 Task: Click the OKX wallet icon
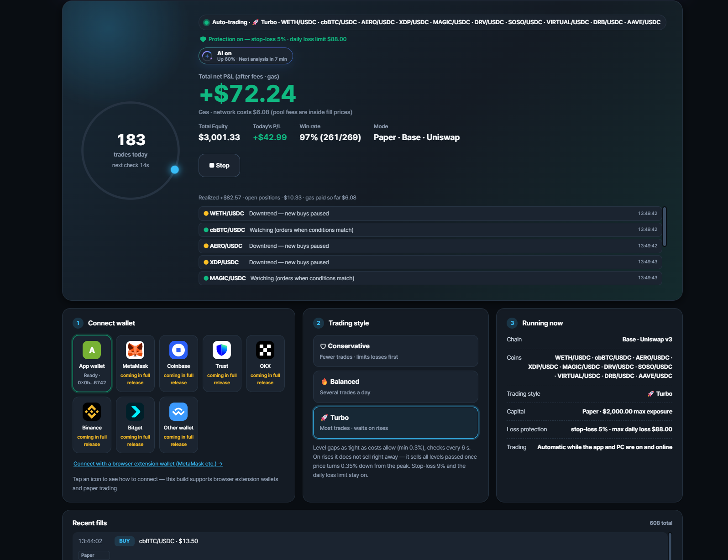pyautogui.click(x=265, y=350)
